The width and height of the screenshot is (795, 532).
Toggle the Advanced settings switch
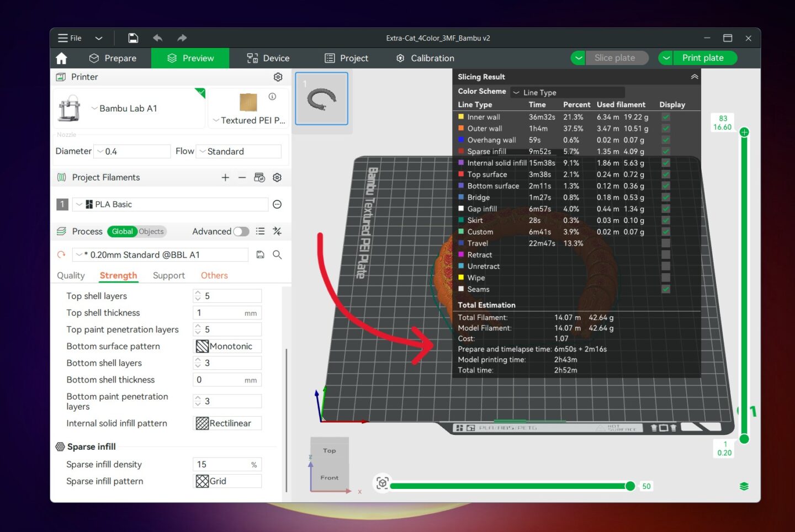tap(241, 231)
